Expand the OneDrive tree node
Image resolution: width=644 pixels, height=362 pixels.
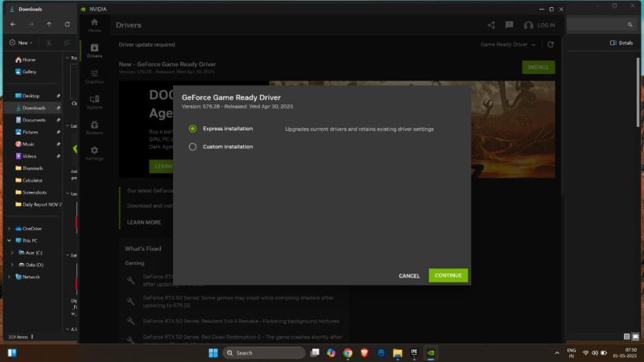(x=10, y=228)
